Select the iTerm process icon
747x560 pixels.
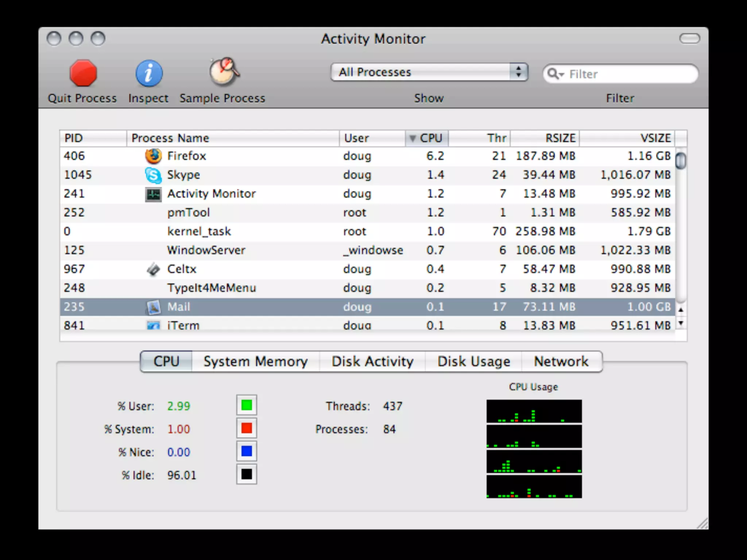click(153, 325)
